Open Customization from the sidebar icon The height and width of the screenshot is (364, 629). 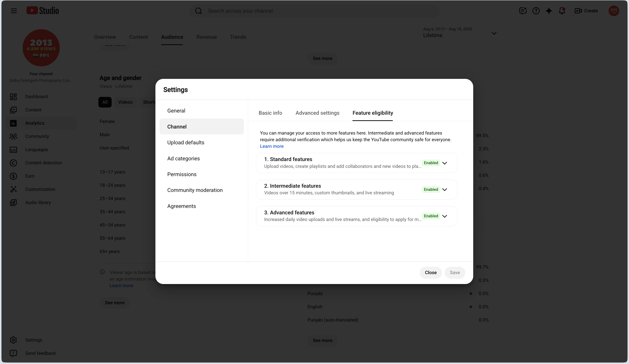(13, 189)
